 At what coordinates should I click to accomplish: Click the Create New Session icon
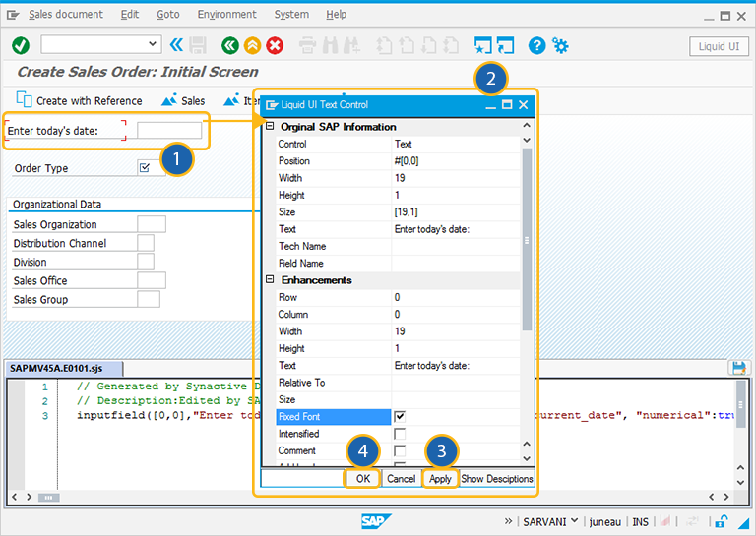click(x=483, y=46)
